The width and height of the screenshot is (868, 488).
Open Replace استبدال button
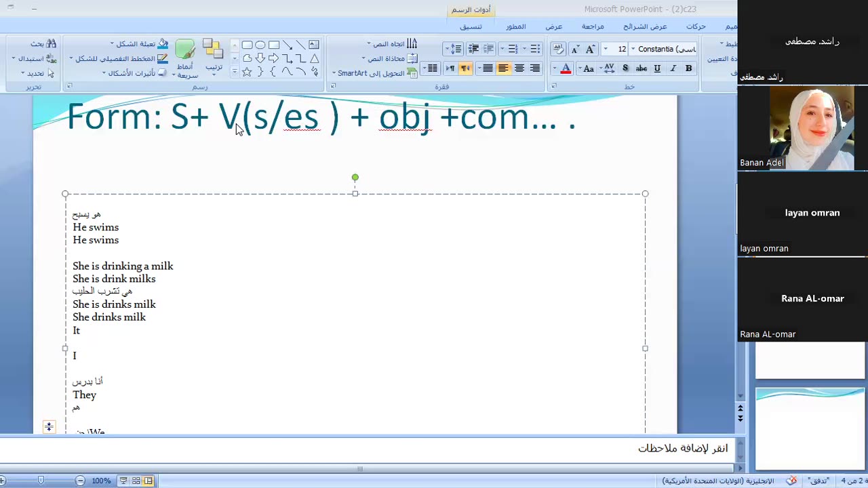tap(34, 59)
